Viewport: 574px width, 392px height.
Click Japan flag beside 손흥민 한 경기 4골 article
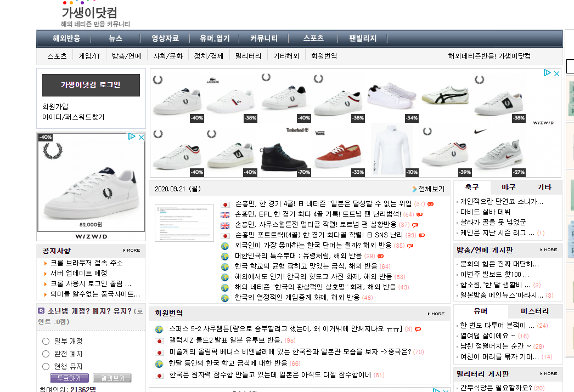click(x=225, y=204)
